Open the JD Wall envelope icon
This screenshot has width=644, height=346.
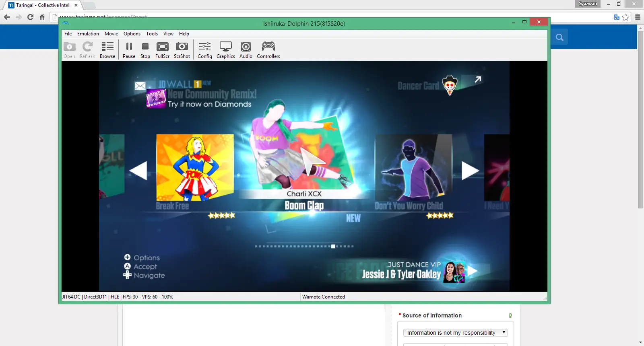[x=140, y=86]
